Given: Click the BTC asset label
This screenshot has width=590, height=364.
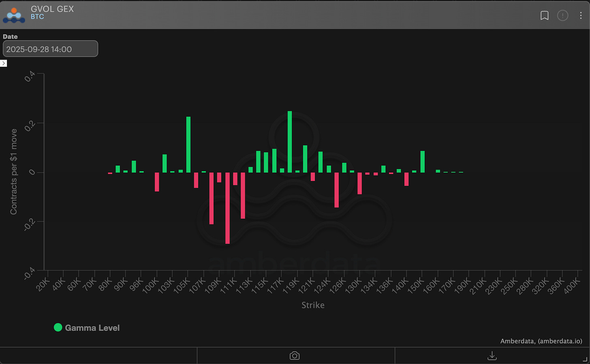Looking at the screenshot, I should 37,17.
